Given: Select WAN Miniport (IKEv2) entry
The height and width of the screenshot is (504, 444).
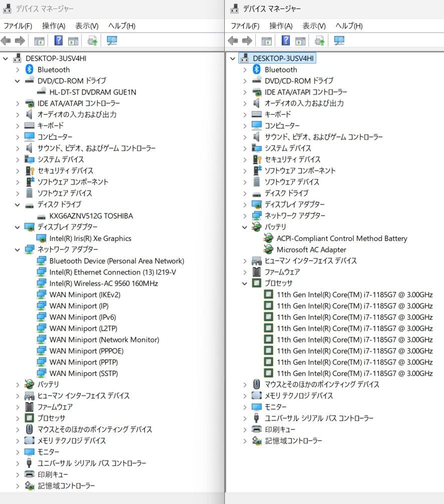Looking at the screenshot, I should [x=85, y=295].
